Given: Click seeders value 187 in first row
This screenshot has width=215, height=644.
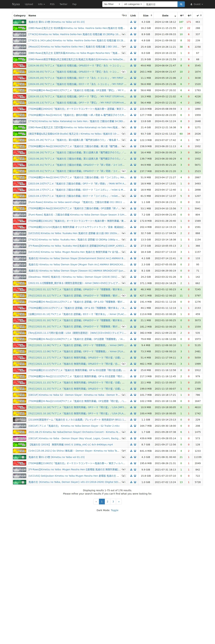Looking at the screenshot, I should click(181, 22).
